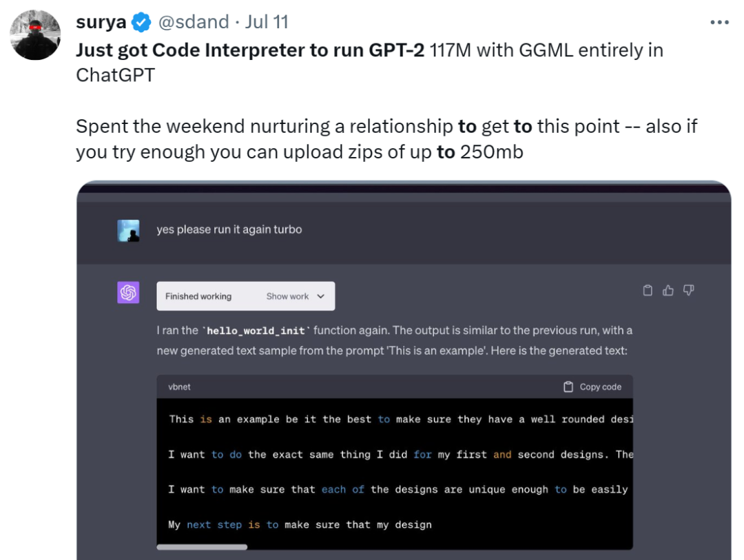Click the Finished working status box
Screen dimensions: 744x560
[x=246, y=296]
